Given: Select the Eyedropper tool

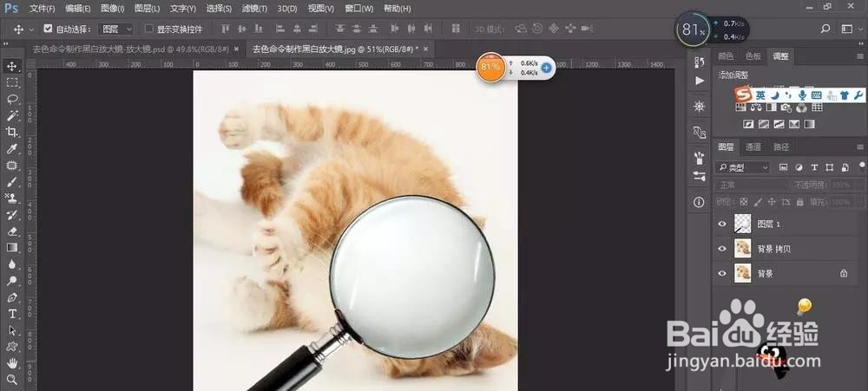Looking at the screenshot, I should 11,149.
